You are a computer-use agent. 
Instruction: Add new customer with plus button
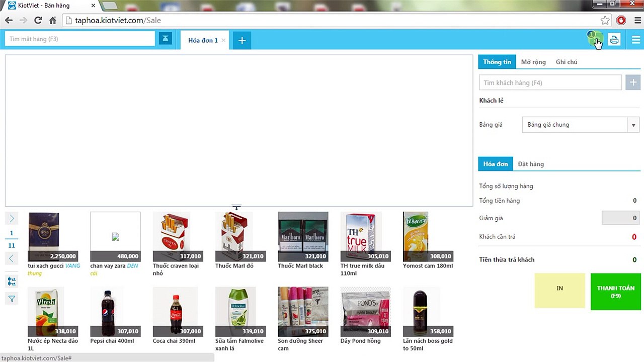click(633, 82)
